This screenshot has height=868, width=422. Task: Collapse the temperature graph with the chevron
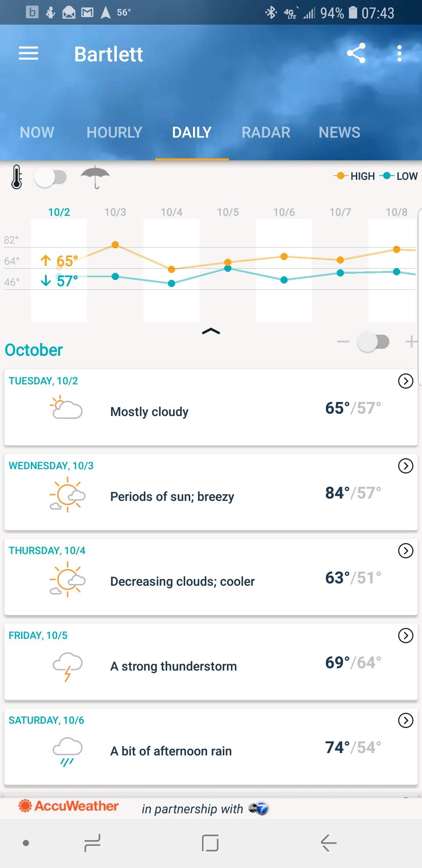[211, 332]
